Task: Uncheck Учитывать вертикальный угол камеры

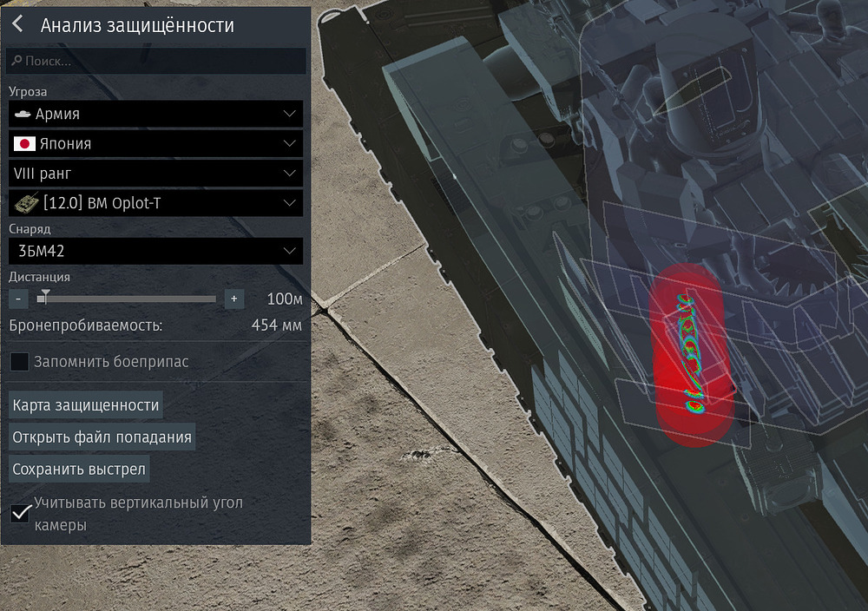Action: click(x=21, y=514)
